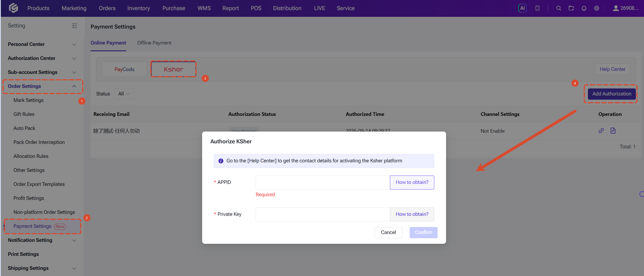Open the search icon in top bar
This screenshot has width=644, height=276.
point(558,8)
